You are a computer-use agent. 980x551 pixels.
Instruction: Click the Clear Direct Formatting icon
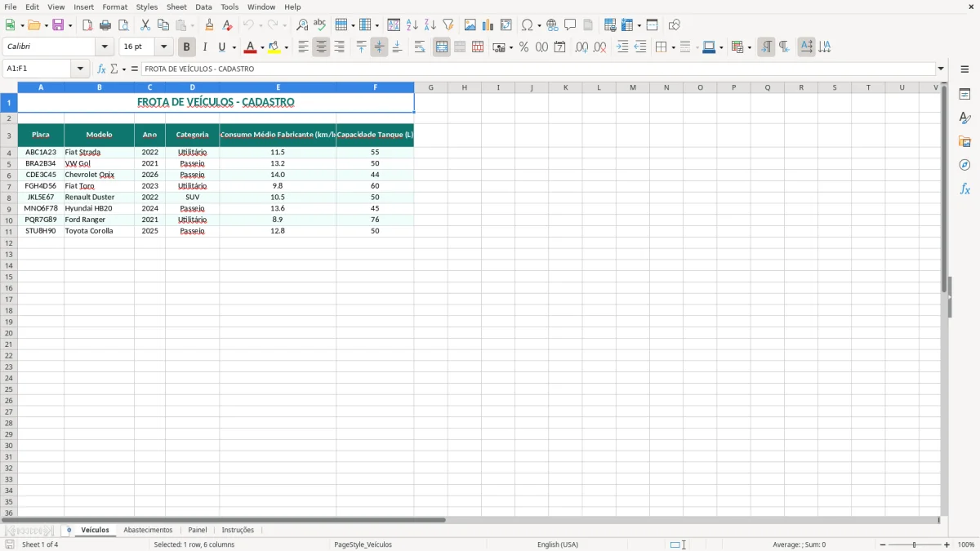(228, 25)
